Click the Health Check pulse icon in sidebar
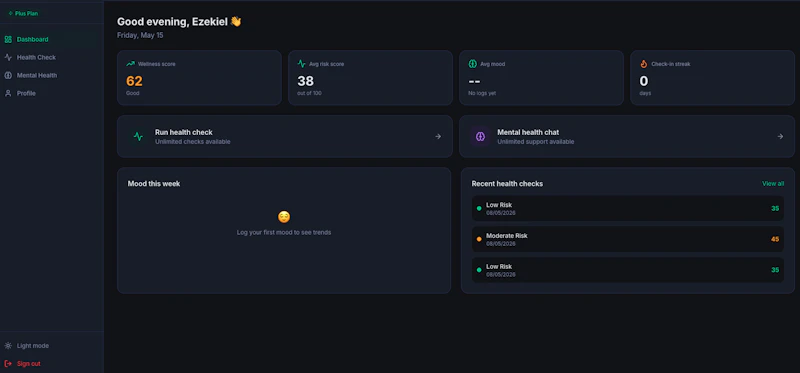 (x=8, y=57)
